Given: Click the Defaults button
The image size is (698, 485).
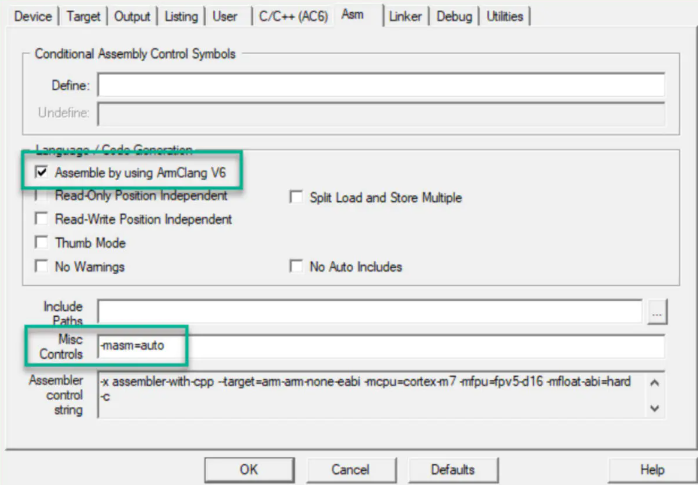Looking at the screenshot, I should [x=452, y=469].
